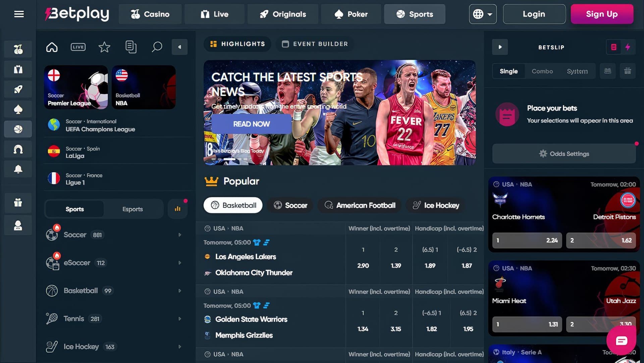The width and height of the screenshot is (644, 363).
Task: Open notifications via bell icon
Action: pyautogui.click(x=17, y=169)
